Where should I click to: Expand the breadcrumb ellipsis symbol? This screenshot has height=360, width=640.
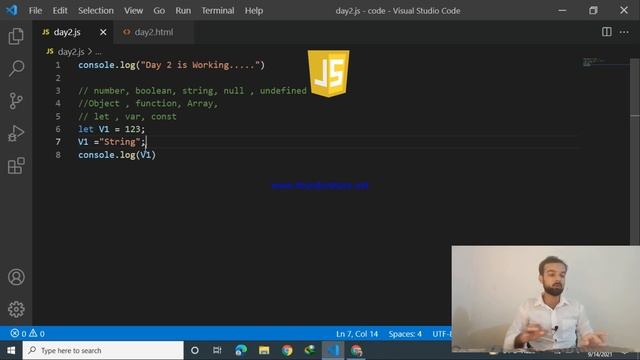click(98, 52)
